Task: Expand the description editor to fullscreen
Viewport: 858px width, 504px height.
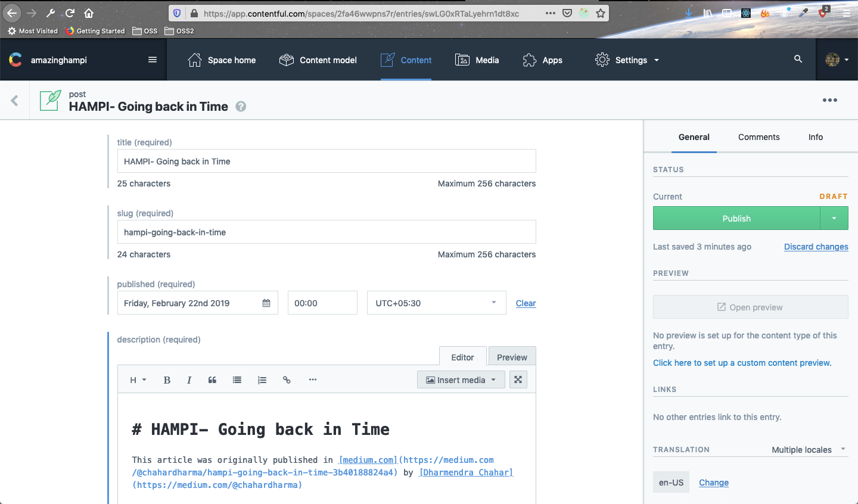Action: [x=518, y=379]
